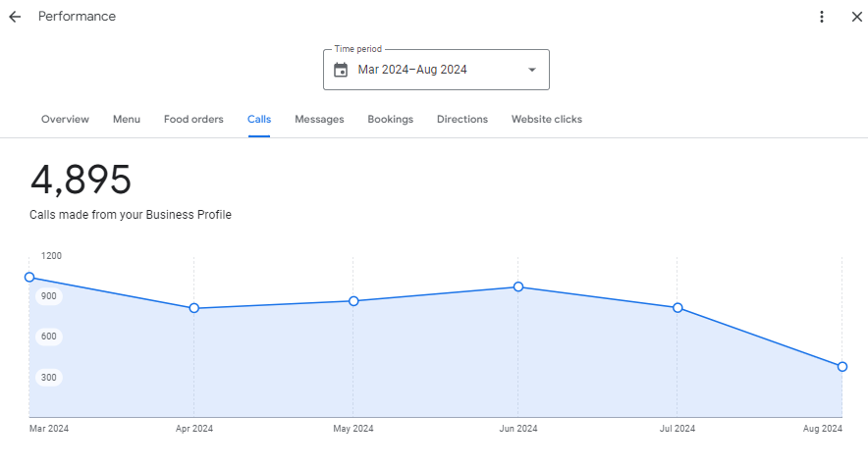Select the Apr 2024 chart data point
Screen dimensions: 868x467
(x=194, y=308)
